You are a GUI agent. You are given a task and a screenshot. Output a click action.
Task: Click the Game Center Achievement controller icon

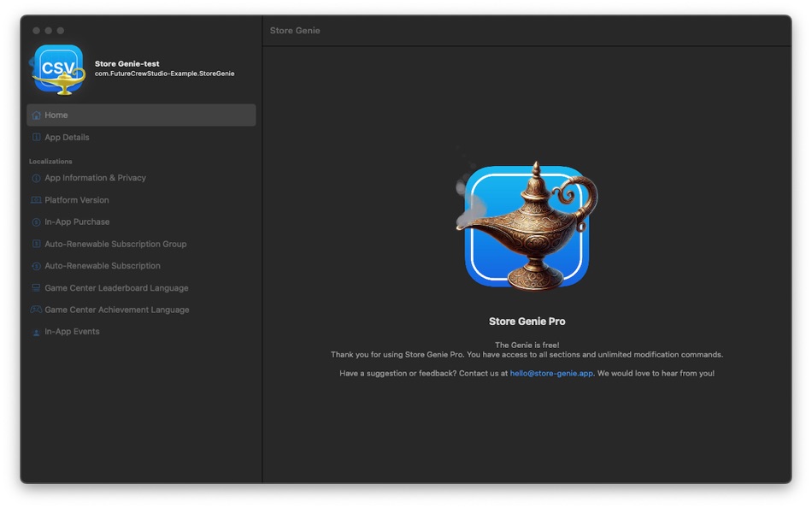click(x=36, y=310)
